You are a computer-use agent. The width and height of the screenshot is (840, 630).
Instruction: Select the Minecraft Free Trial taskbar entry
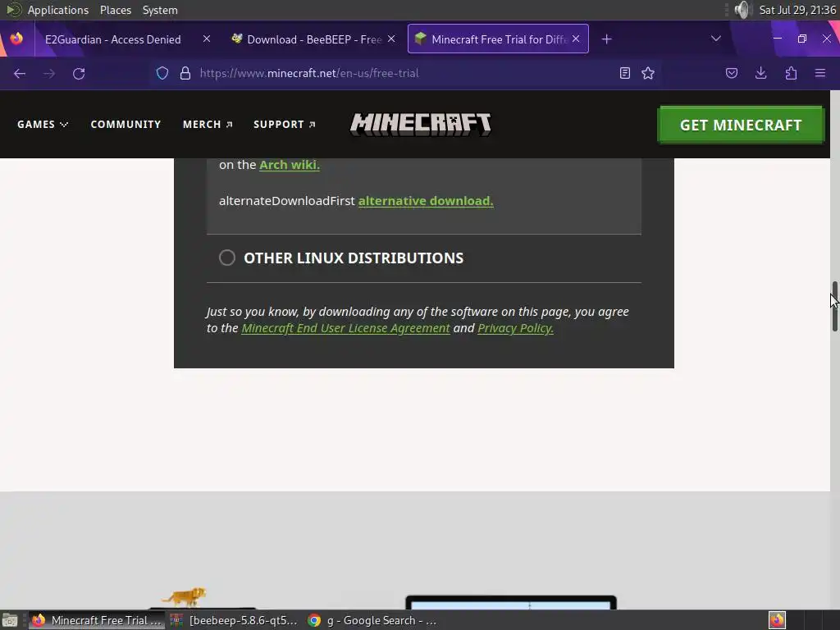(x=97, y=620)
